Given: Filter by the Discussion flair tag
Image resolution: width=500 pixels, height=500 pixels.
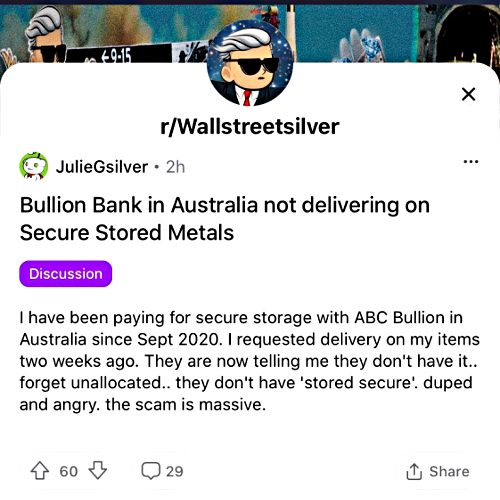Looking at the screenshot, I should click(x=66, y=274).
